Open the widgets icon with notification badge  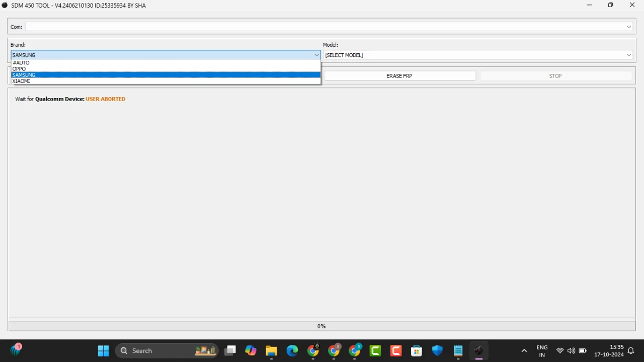[16, 350]
